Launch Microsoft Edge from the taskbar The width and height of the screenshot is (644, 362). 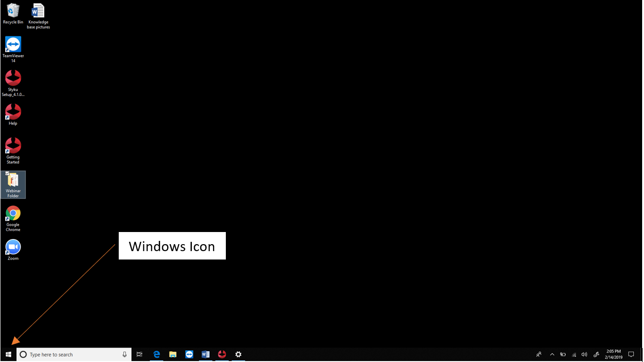pos(156,355)
